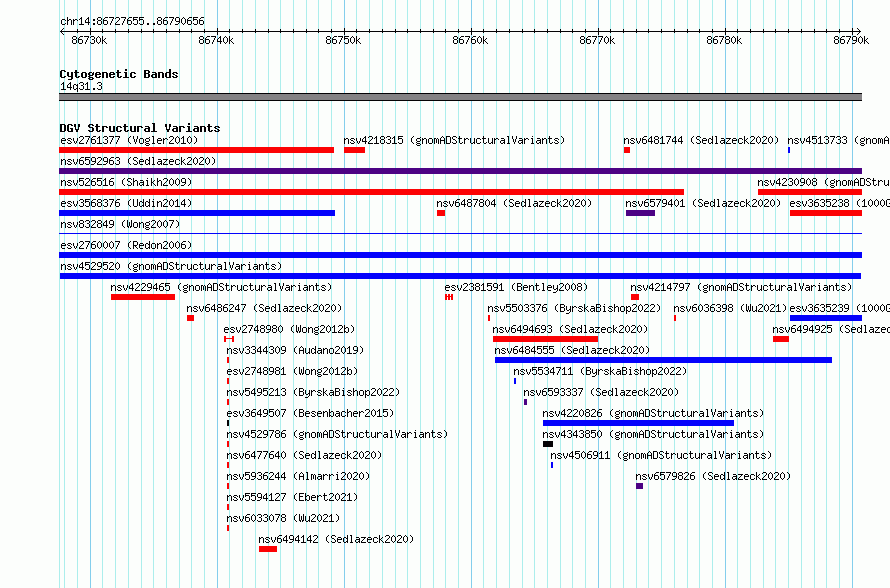
Task: Click the 86740k ruler tick label
Action: coord(216,40)
